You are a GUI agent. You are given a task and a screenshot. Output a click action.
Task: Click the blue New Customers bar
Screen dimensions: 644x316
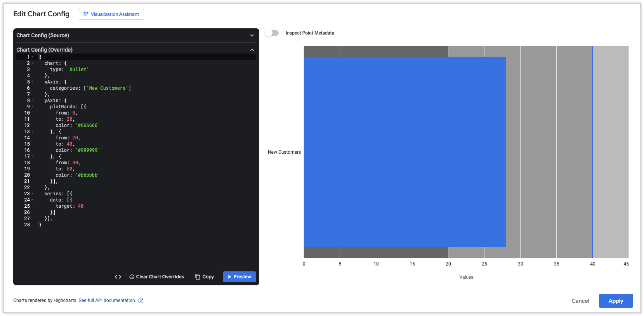coord(404,152)
